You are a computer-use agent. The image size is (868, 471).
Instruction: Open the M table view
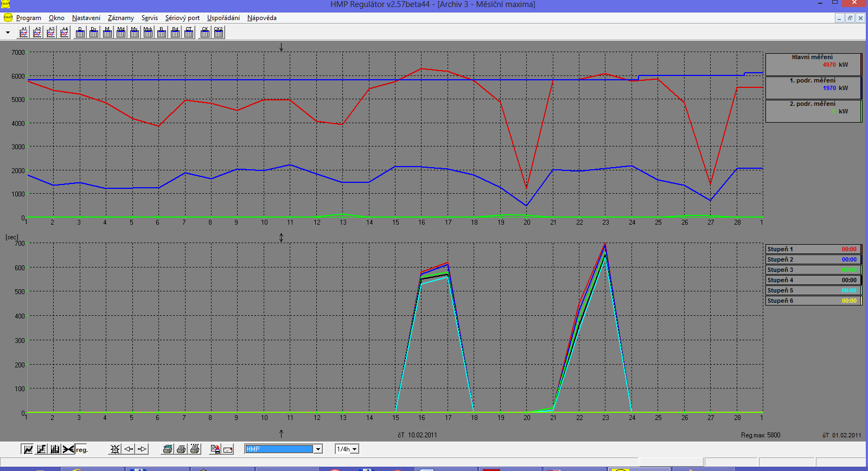[x=107, y=33]
